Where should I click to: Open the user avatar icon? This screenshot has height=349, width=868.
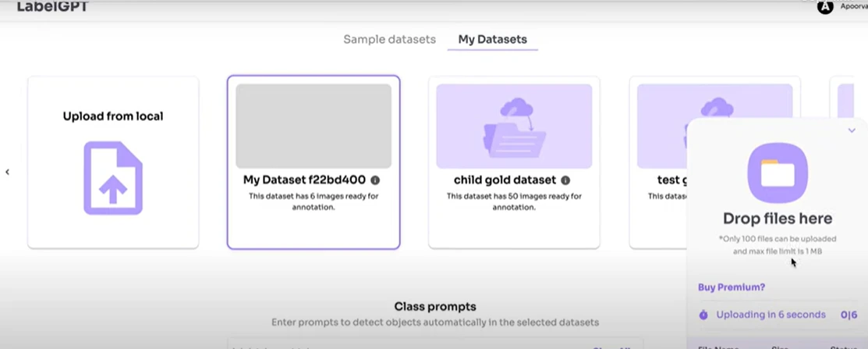coord(825,7)
